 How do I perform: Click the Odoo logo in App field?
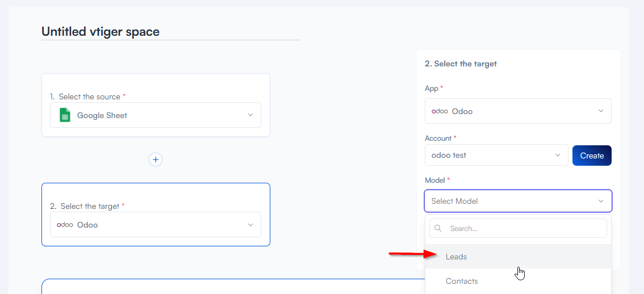pyautogui.click(x=440, y=111)
